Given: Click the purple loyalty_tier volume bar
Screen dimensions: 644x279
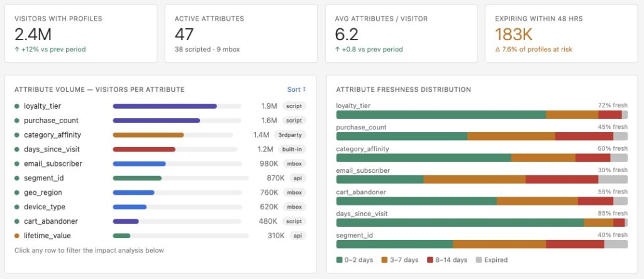Looking at the screenshot, I should tap(165, 106).
